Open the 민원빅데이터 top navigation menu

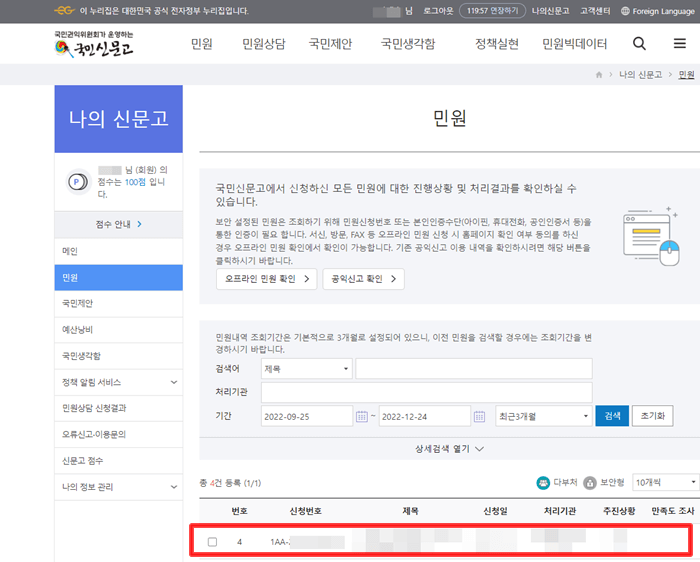point(575,44)
